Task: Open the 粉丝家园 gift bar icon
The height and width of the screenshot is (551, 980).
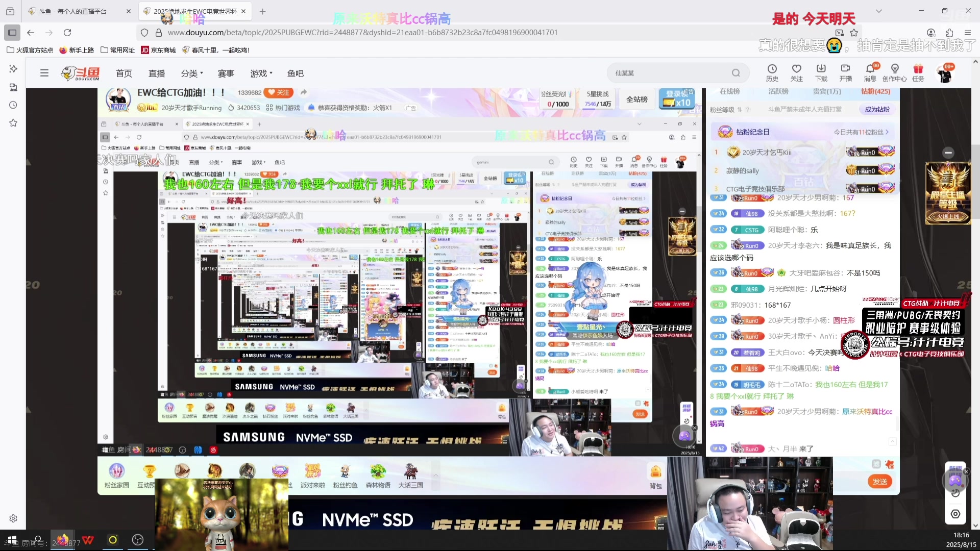Action: point(116,475)
